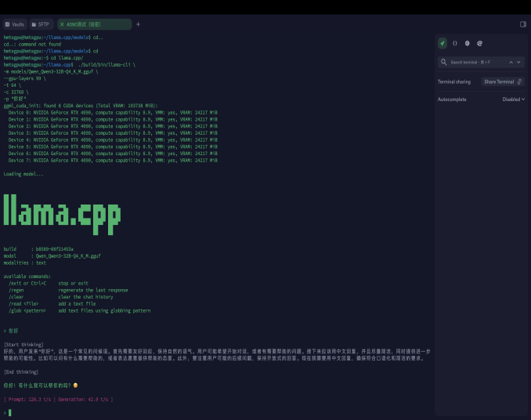531x420 pixels.
Task: Open the history clock icon
Action: coord(468,43)
